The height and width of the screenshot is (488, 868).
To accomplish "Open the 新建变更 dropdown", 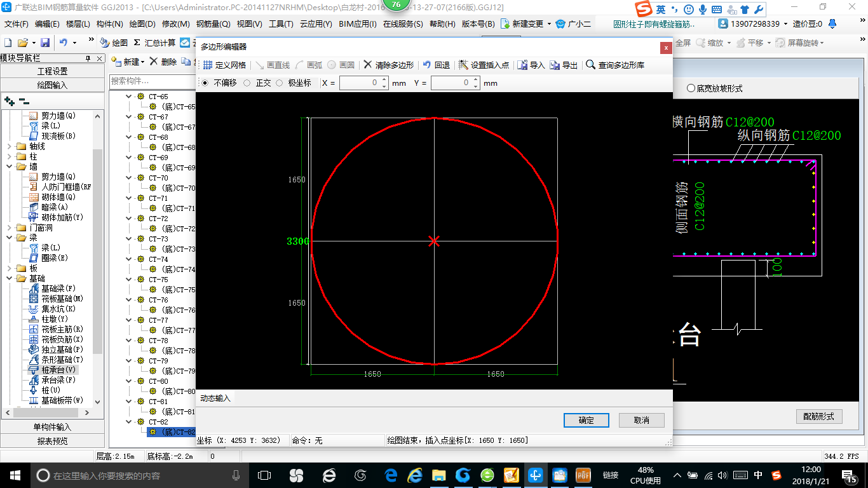I will (x=548, y=24).
